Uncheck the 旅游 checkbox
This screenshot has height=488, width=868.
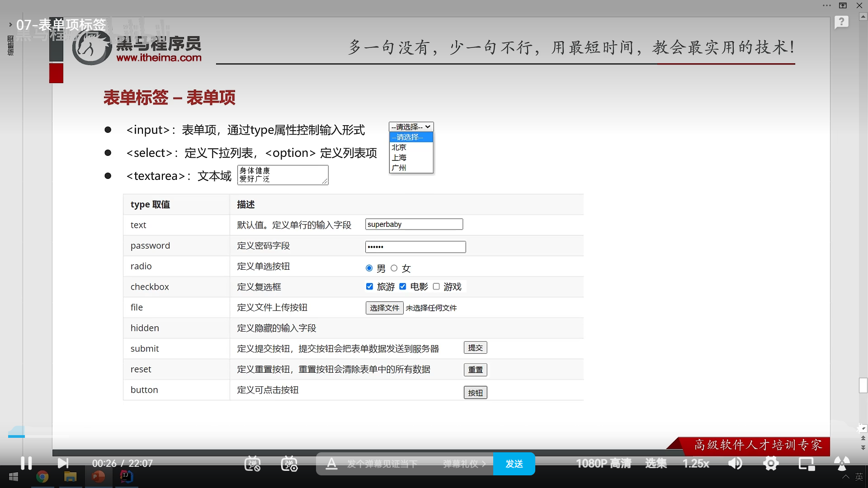click(x=369, y=286)
